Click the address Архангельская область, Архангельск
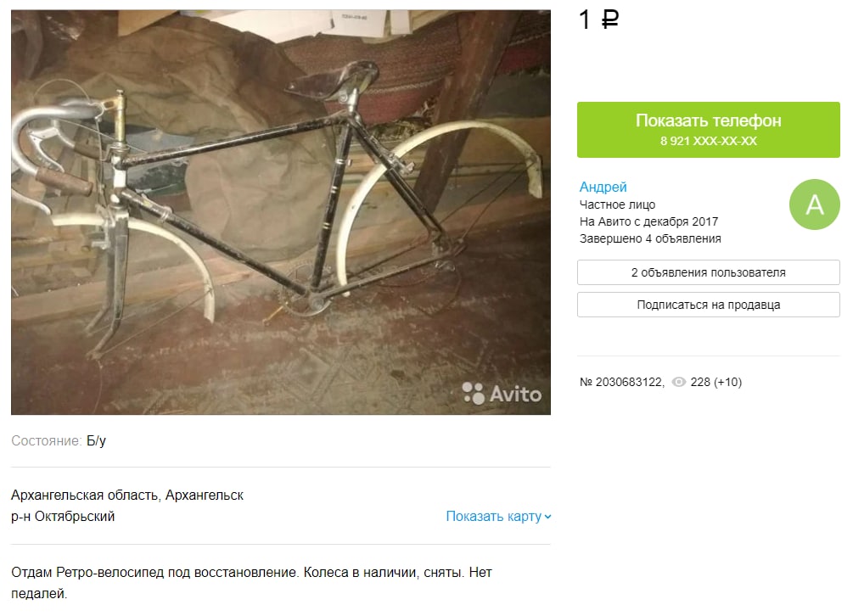The image size is (853, 616). click(127, 496)
